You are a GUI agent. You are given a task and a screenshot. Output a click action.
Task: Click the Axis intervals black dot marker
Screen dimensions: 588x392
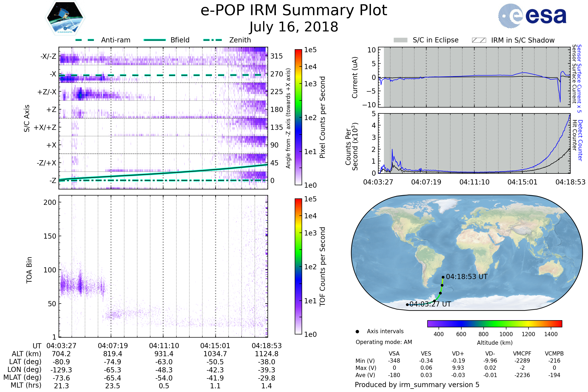[x=357, y=331]
